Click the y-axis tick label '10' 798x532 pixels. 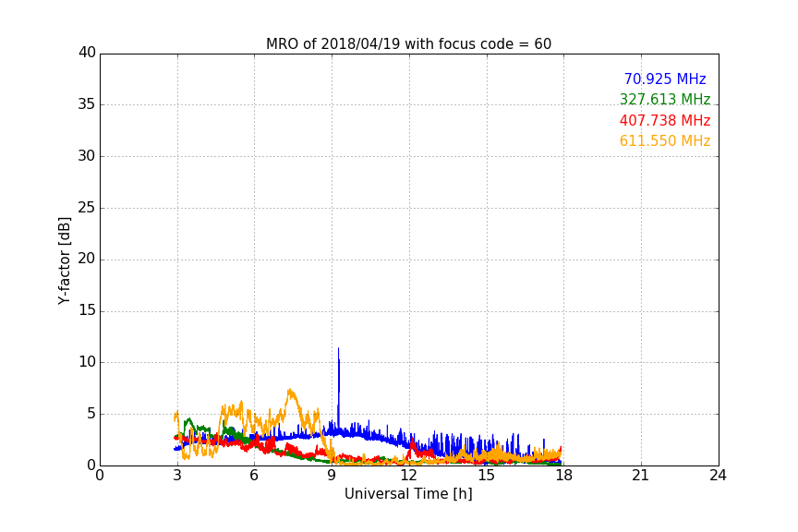coord(87,362)
